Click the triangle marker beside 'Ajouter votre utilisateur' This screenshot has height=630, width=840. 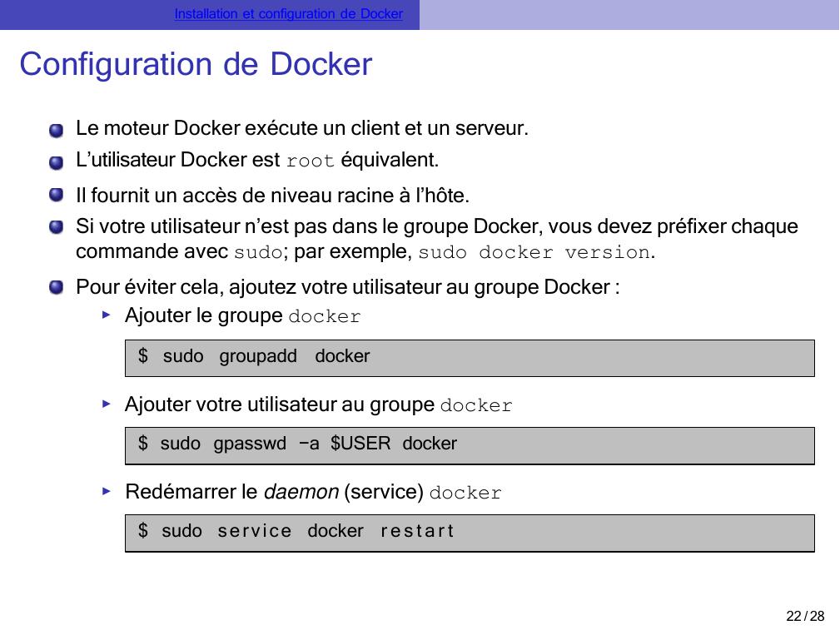[106, 404]
